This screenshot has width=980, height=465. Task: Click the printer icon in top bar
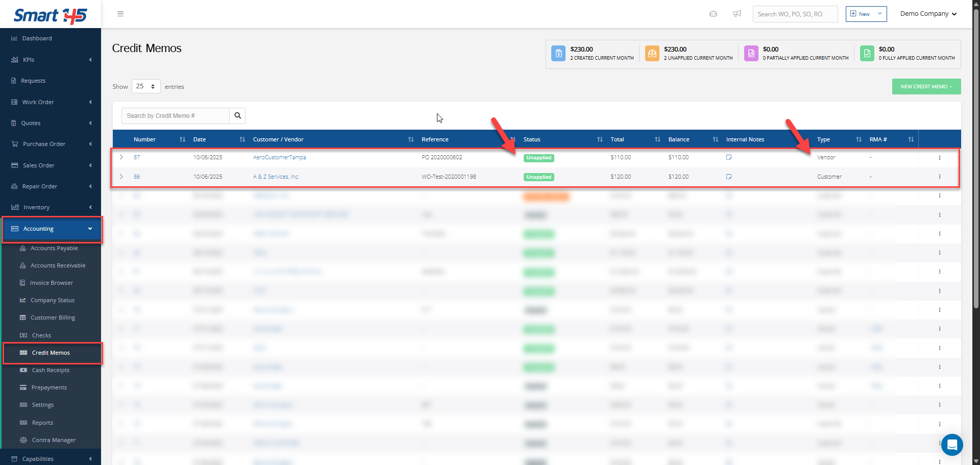[713, 14]
